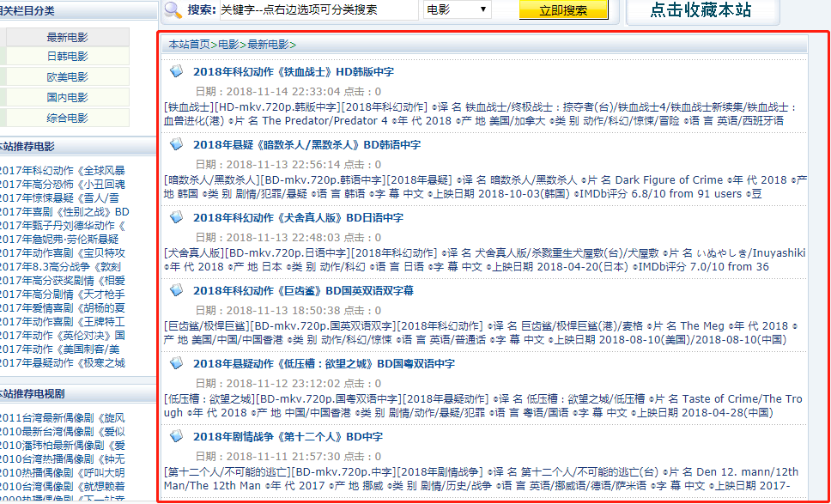Open recommended 2017年詹妮弗·劳伦斯悬疑 link
The image size is (831, 504).
[x=59, y=240]
